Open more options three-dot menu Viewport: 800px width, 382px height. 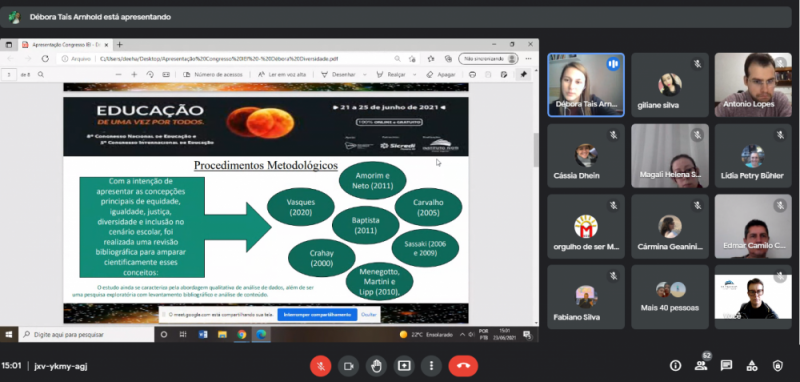click(432, 366)
